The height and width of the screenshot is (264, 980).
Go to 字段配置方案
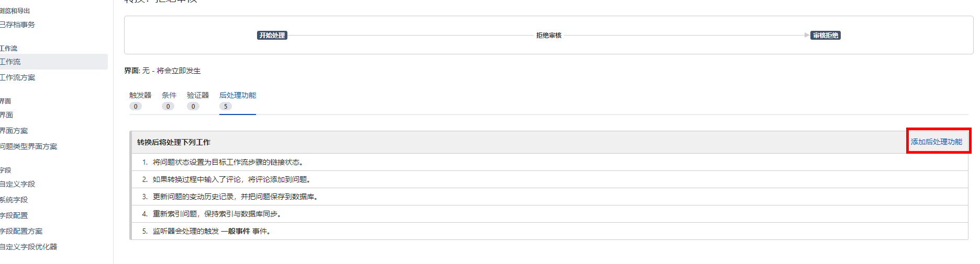coord(21,231)
